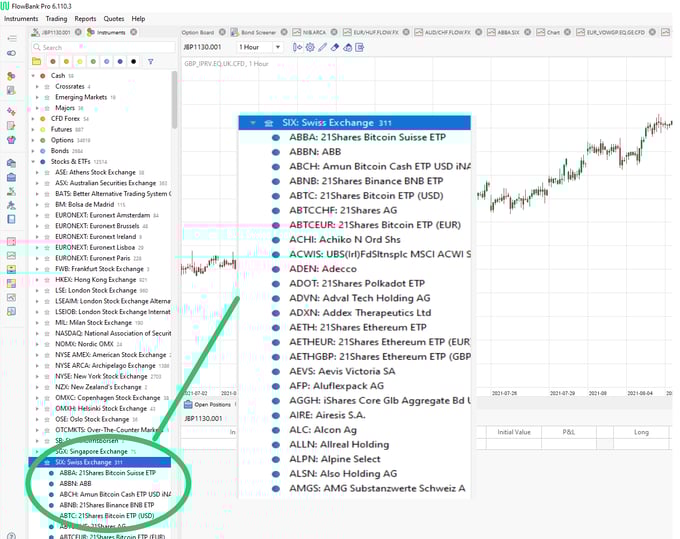Toggle the black color filter dot
Screen dimensions: 680x539
point(134,61)
